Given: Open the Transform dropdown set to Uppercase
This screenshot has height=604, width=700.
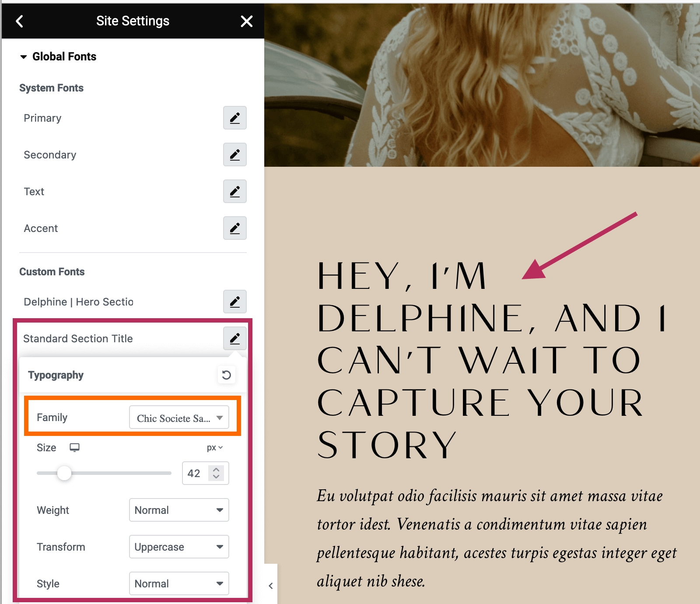Looking at the screenshot, I should point(178,547).
